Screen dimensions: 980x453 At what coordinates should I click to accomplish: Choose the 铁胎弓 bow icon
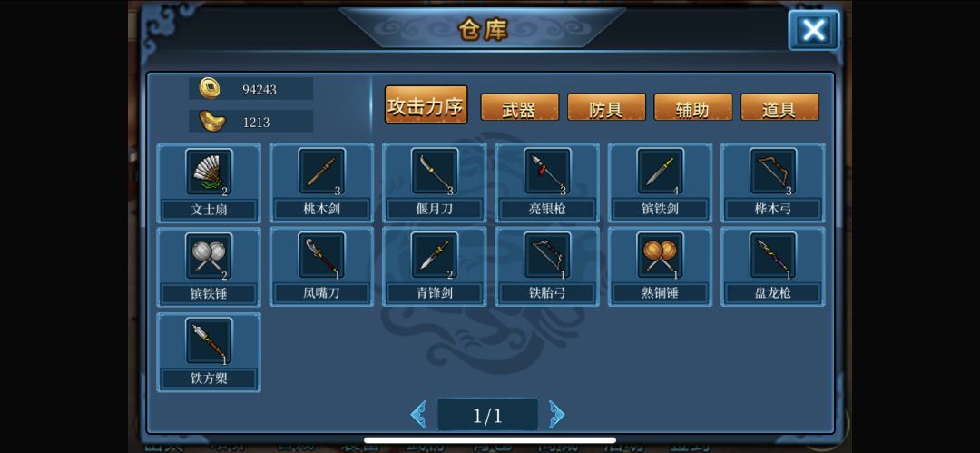[x=547, y=255]
